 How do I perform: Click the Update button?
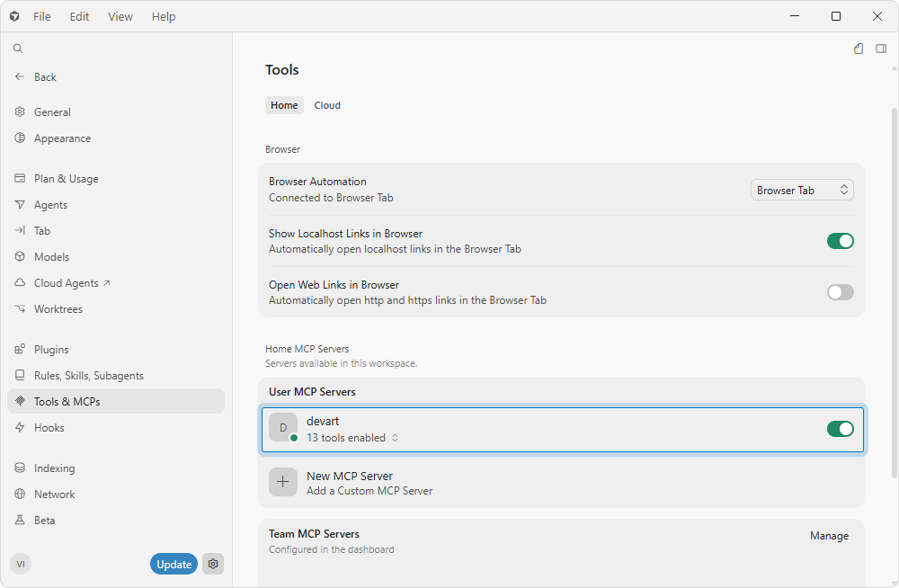174,564
